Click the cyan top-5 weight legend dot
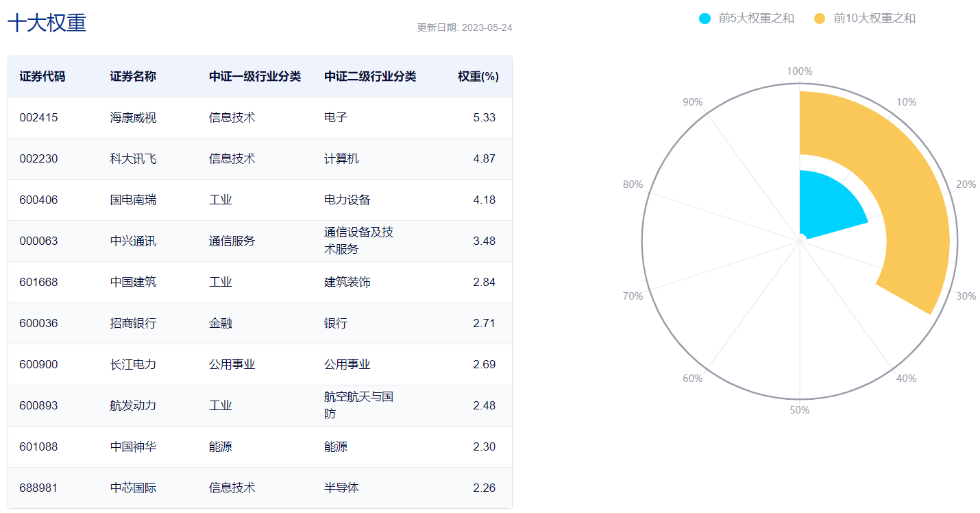Image resolution: width=980 pixels, height=513 pixels. click(705, 19)
